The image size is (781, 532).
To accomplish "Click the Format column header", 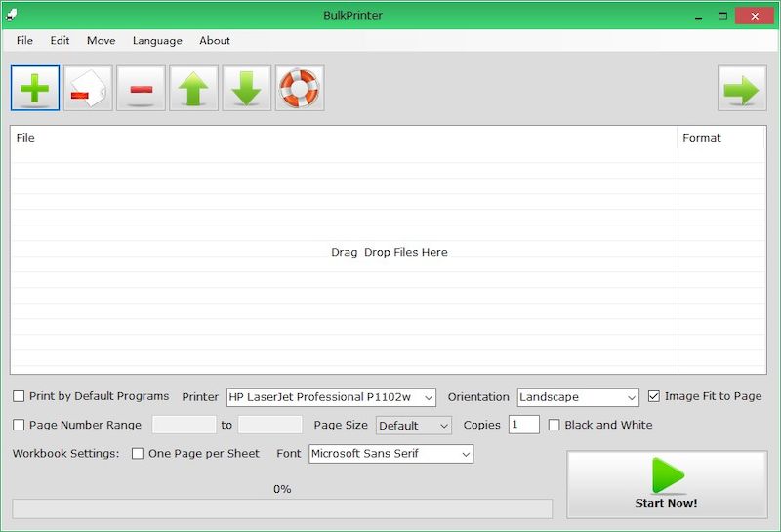I will (721, 138).
